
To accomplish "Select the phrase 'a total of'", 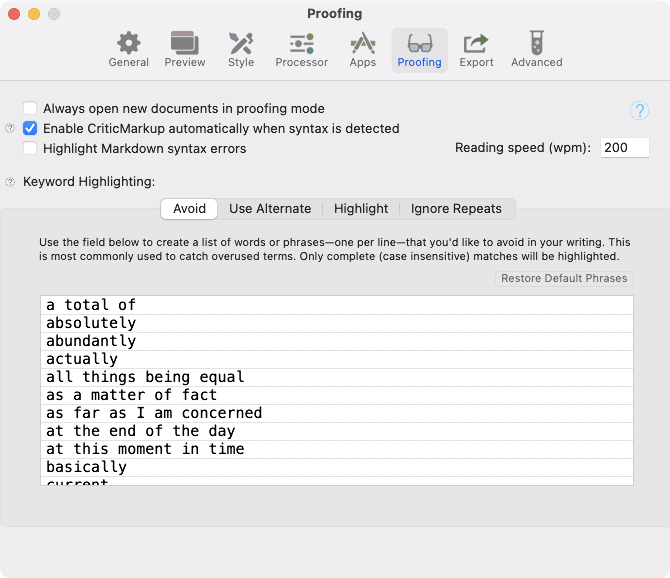I will tap(91, 305).
